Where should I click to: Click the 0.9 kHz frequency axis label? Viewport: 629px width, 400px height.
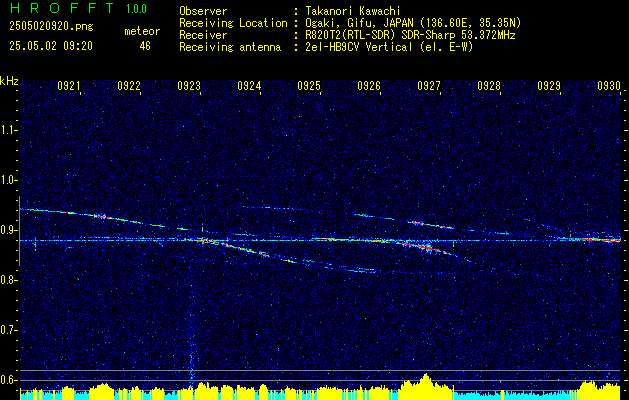tap(8, 230)
